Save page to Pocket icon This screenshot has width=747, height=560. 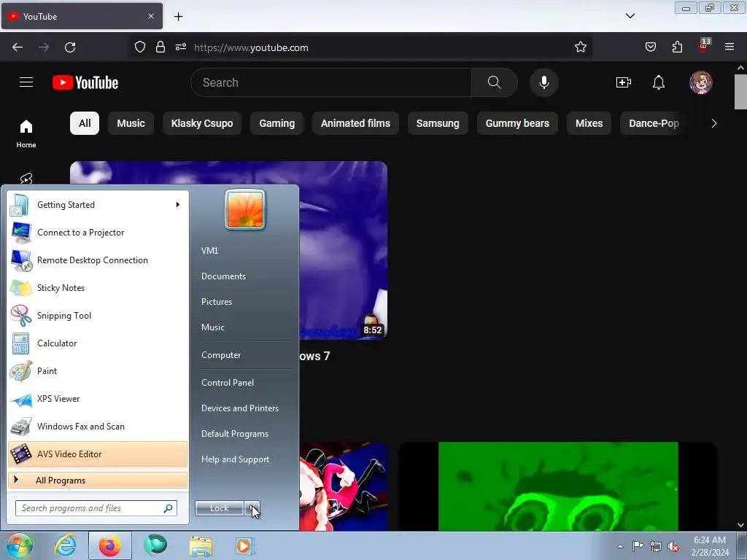pos(650,47)
